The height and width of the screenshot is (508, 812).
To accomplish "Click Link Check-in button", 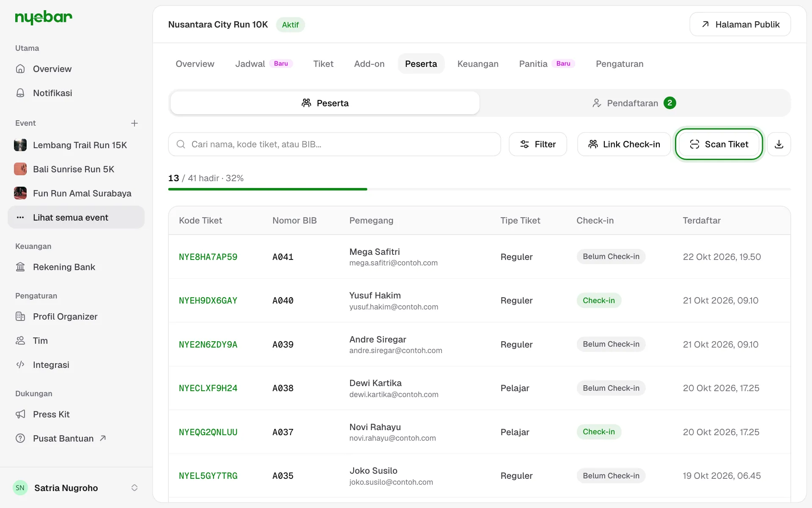I will (624, 144).
